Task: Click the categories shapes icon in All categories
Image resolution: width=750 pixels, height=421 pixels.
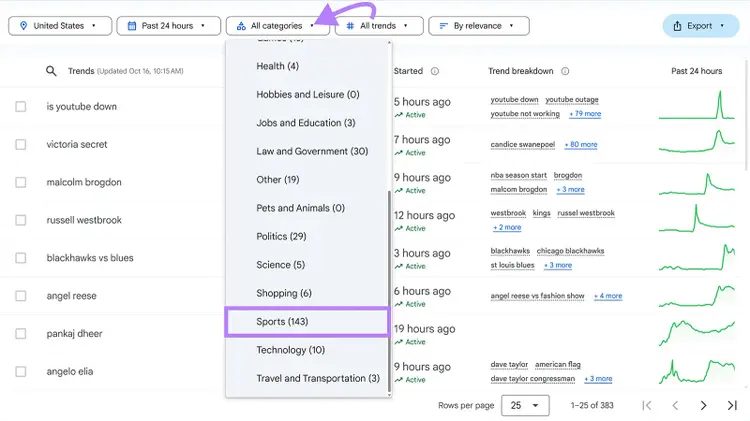Action: click(242, 26)
